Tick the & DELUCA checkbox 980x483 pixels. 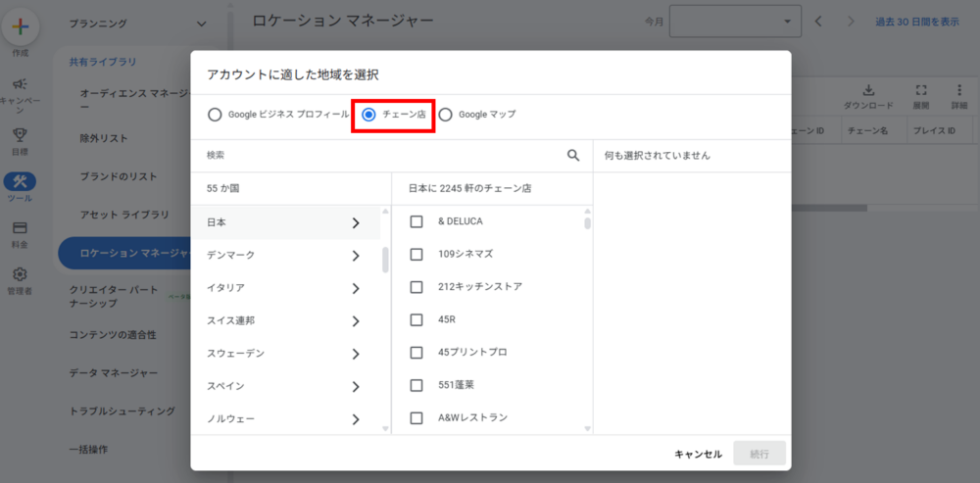pyautogui.click(x=416, y=221)
